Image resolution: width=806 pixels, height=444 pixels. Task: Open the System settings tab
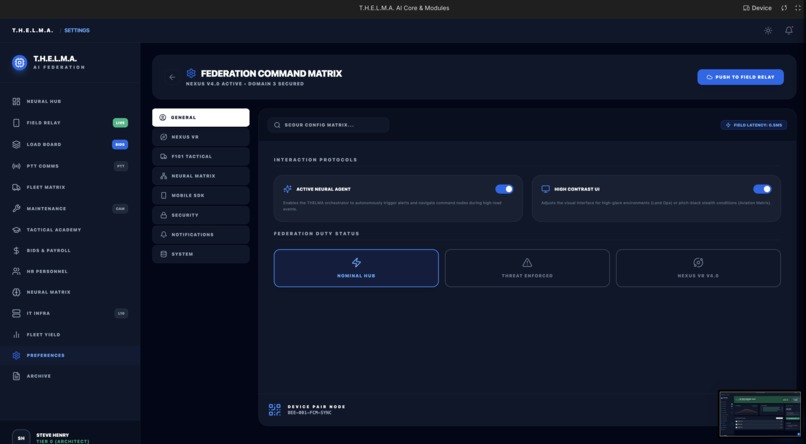[x=201, y=254]
